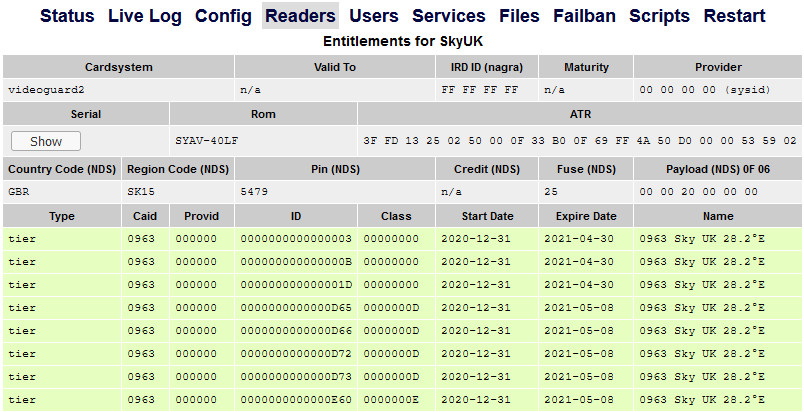The height and width of the screenshot is (412, 804).
Task: Go to the Failban page
Action: pyautogui.click(x=584, y=16)
